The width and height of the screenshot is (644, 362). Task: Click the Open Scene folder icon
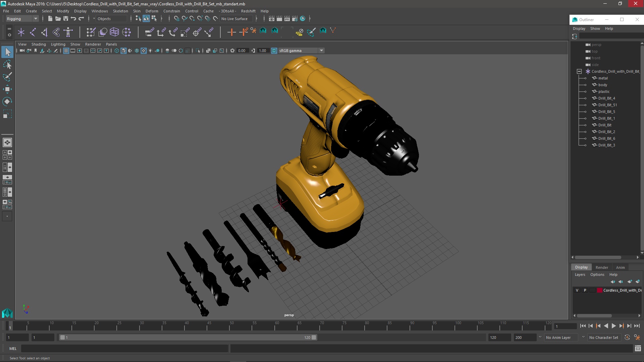(58, 19)
